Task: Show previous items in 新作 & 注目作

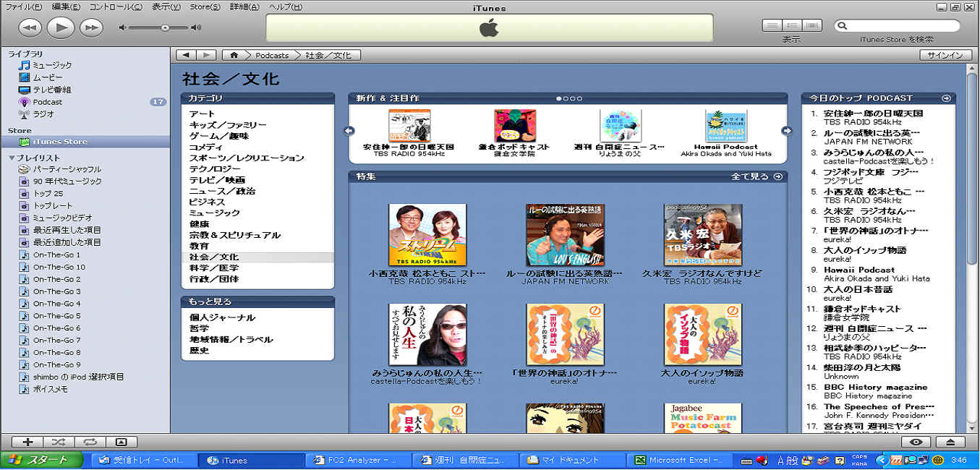Action: [x=349, y=131]
